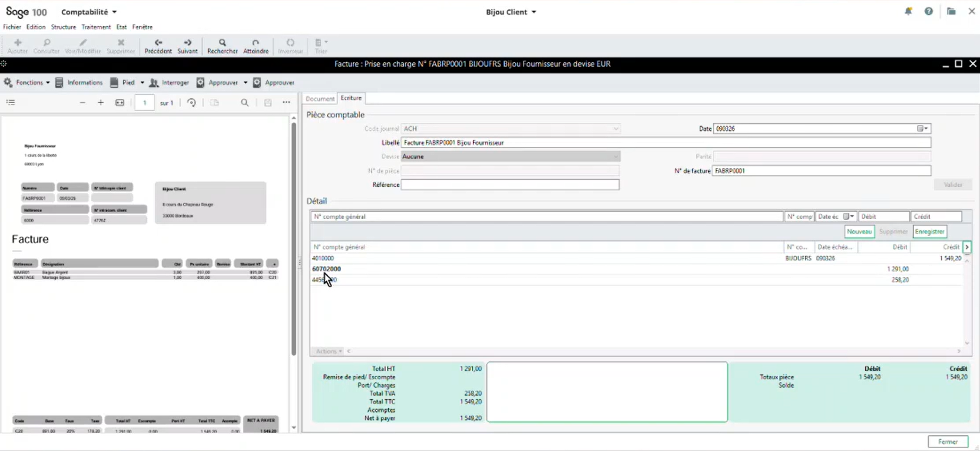Select the 4010000 account row
Screen dimensions: 980x451
pyautogui.click(x=637, y=258)
